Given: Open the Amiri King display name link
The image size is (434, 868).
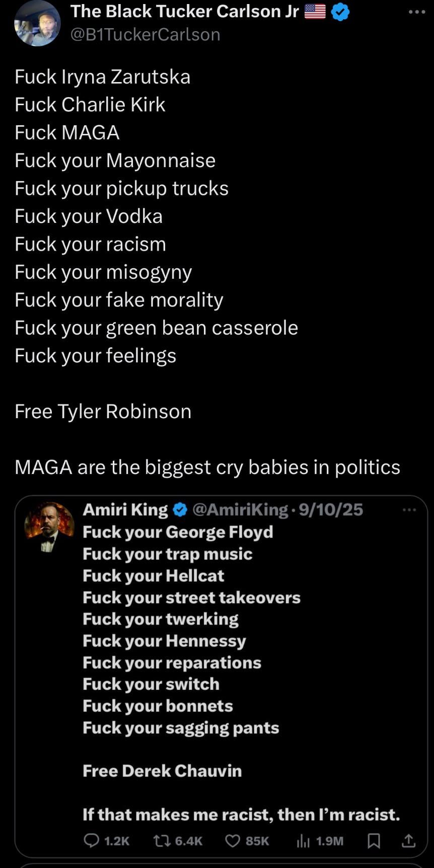Looking at the screenshot, I should (x=125, y=510).
